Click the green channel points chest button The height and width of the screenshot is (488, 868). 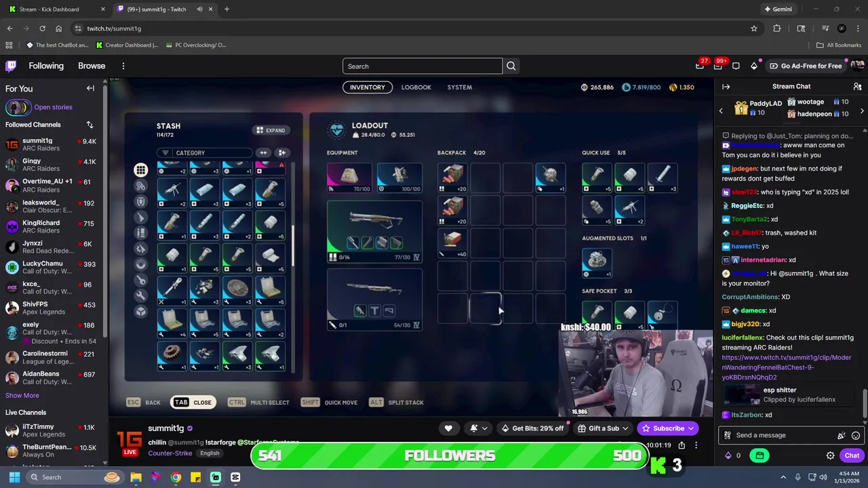(x=759, y=455)
